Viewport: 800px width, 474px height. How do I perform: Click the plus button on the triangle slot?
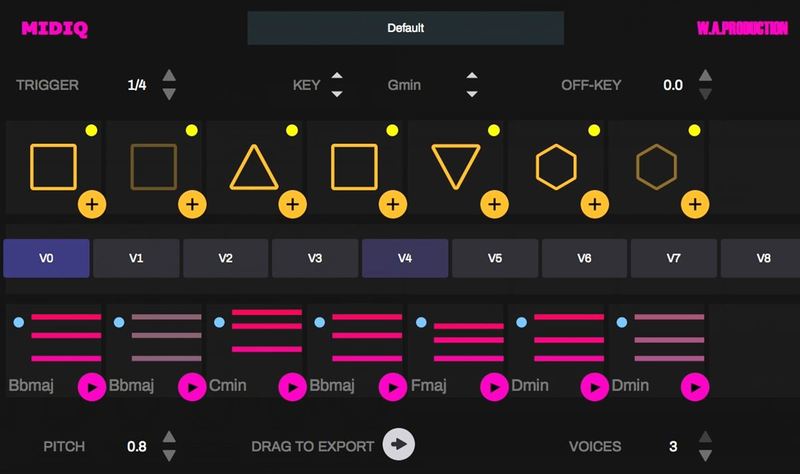click(x=292, y=204)
